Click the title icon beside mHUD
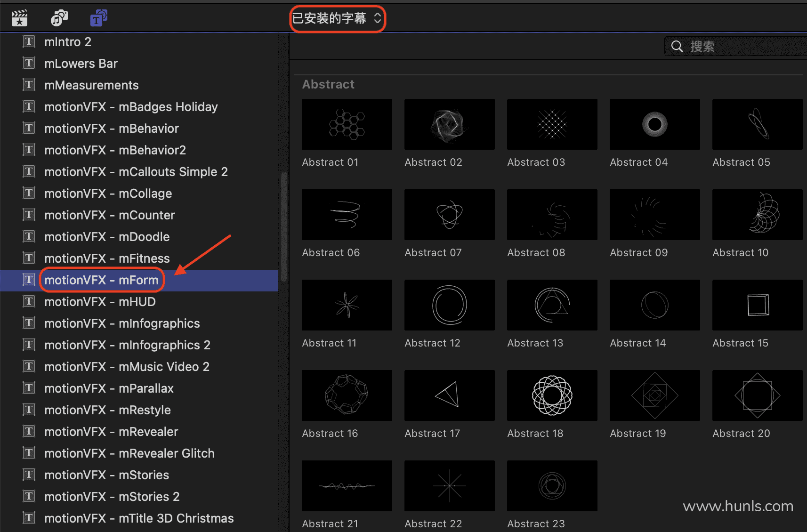The image size is (807, 532). point(29,301)
